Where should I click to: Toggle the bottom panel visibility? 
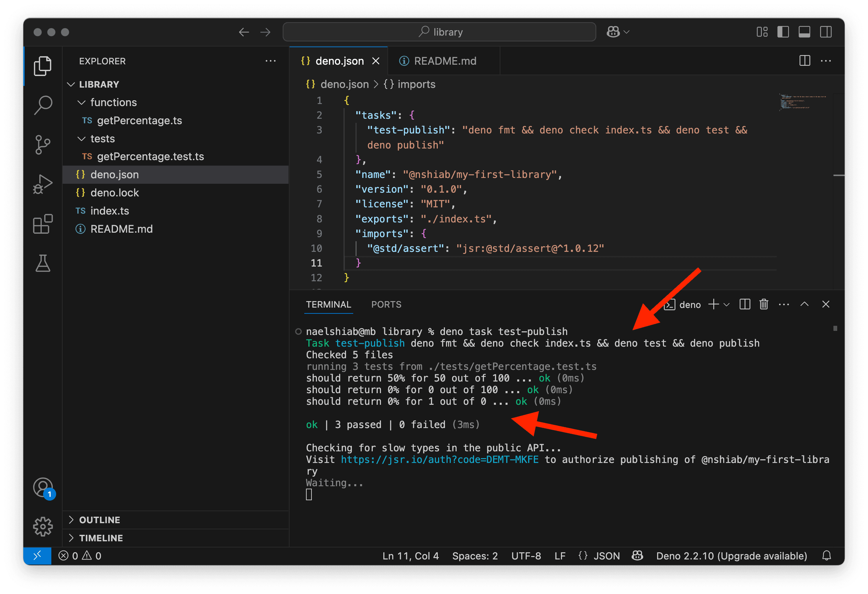tap(804, 32)
